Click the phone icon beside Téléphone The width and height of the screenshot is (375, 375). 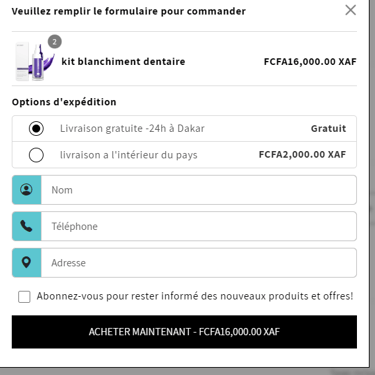26,226
